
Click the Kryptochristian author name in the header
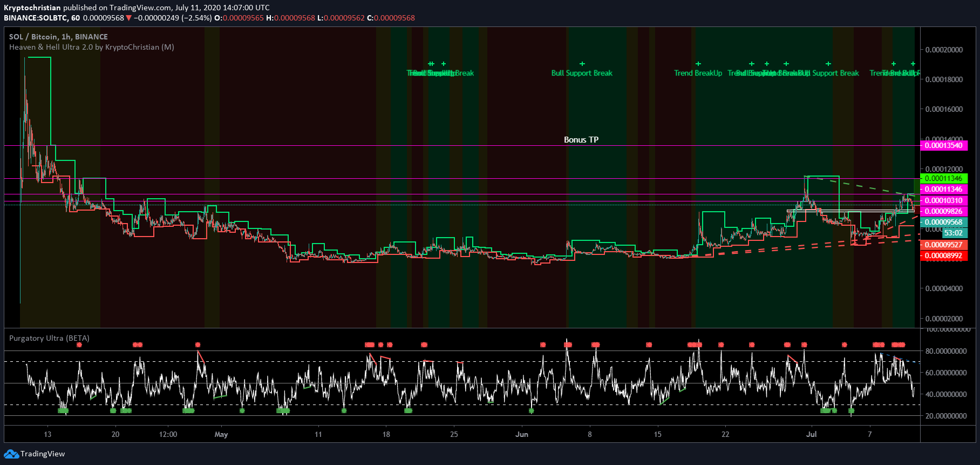(32, 8)
